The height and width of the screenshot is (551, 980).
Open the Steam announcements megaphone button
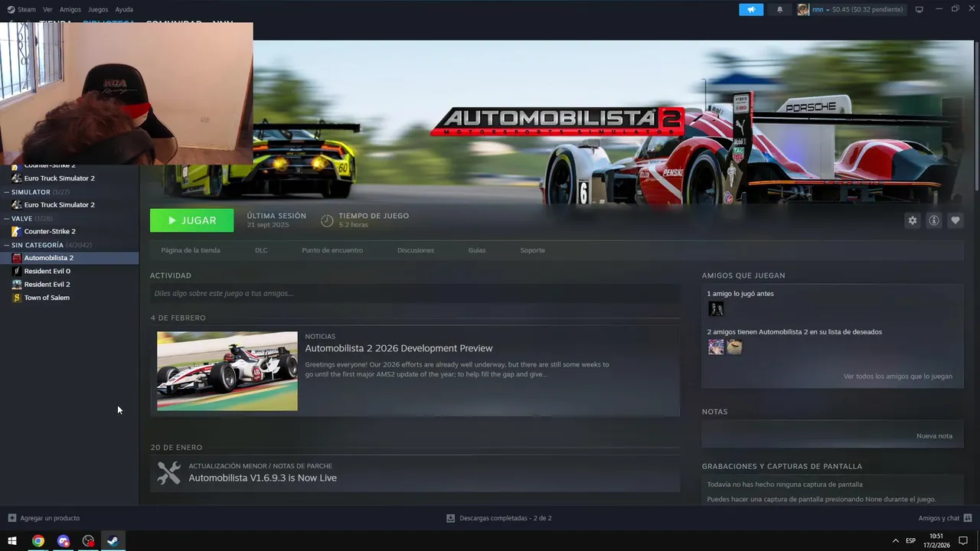tap(751, 9)
